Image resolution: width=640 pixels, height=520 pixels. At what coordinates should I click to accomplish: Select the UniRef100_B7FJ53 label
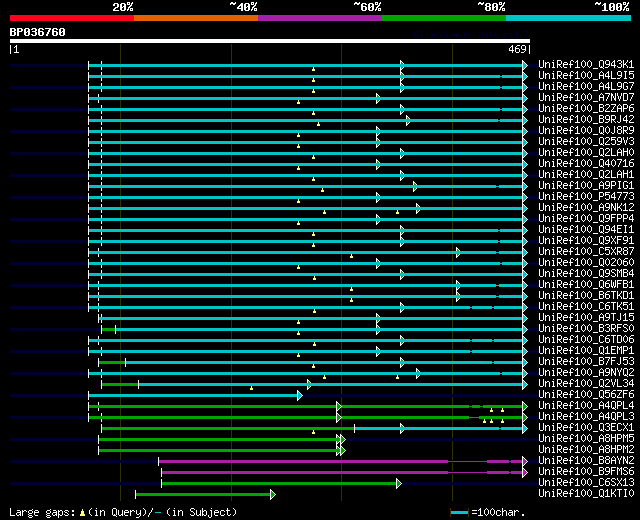[586, 362]
